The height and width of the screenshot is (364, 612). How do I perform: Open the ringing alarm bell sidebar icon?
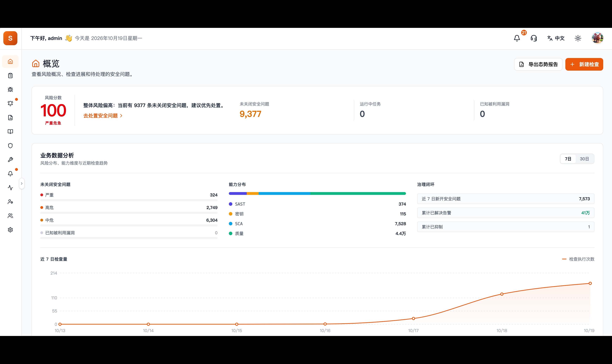(10, 104)
